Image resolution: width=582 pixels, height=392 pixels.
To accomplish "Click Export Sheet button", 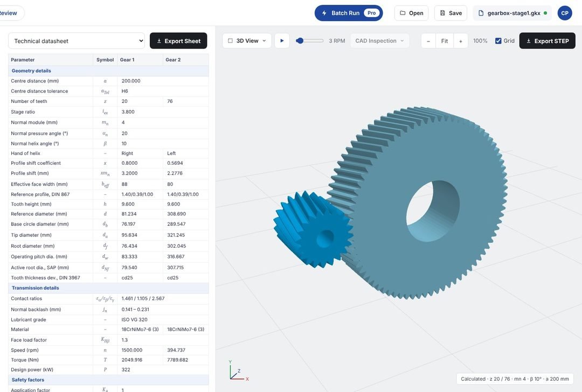I will click(x=178, y=41).
